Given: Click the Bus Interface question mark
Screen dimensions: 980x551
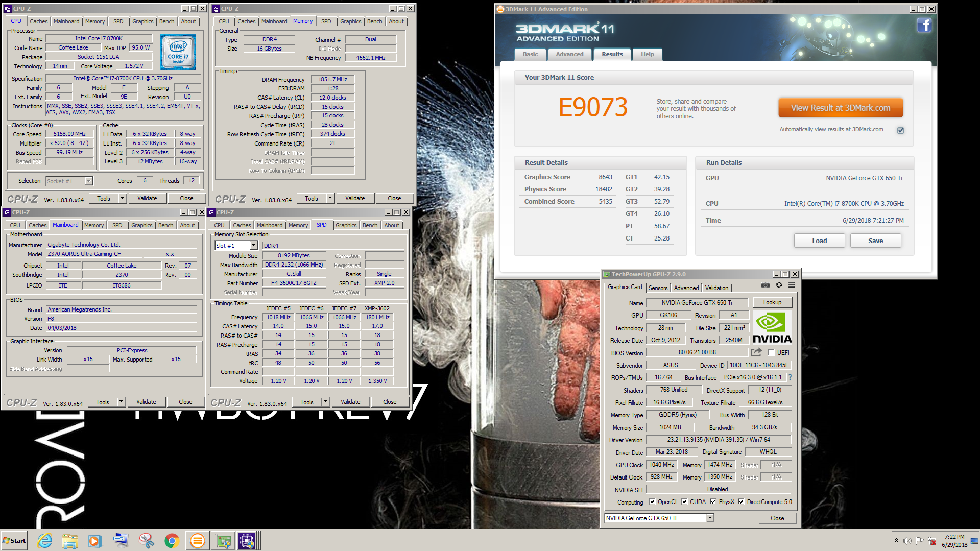Looking at the screenshot, I should (x=790, y=377).
